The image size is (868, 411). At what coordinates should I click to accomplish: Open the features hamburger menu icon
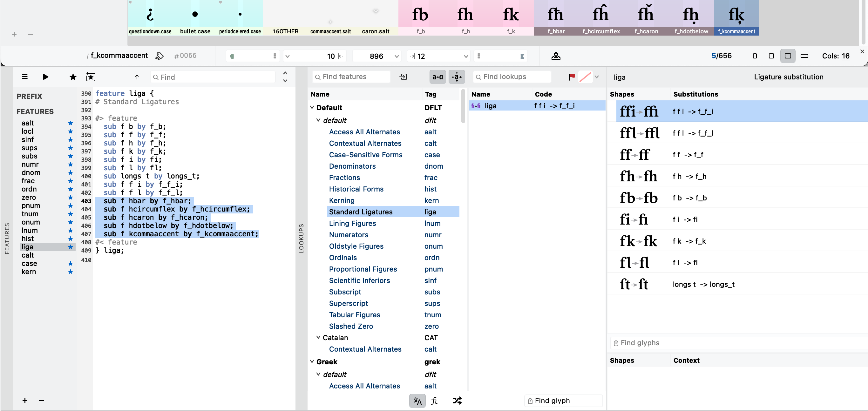[24, 77]
